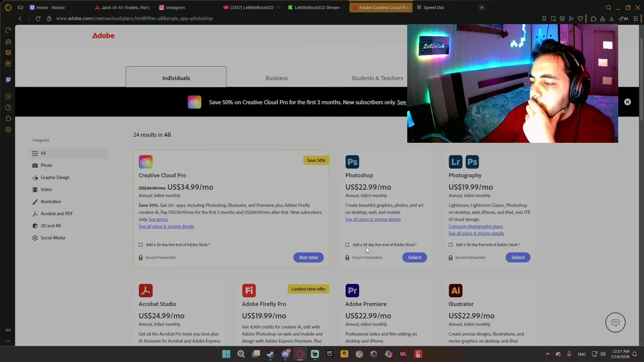Show hidden system tray icons chevron

(547, 354)
